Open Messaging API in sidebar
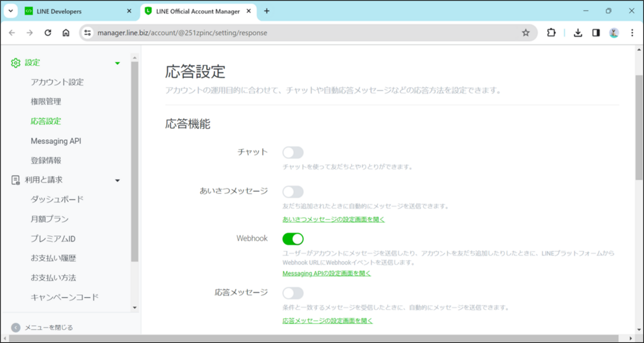 pos(56,141)
